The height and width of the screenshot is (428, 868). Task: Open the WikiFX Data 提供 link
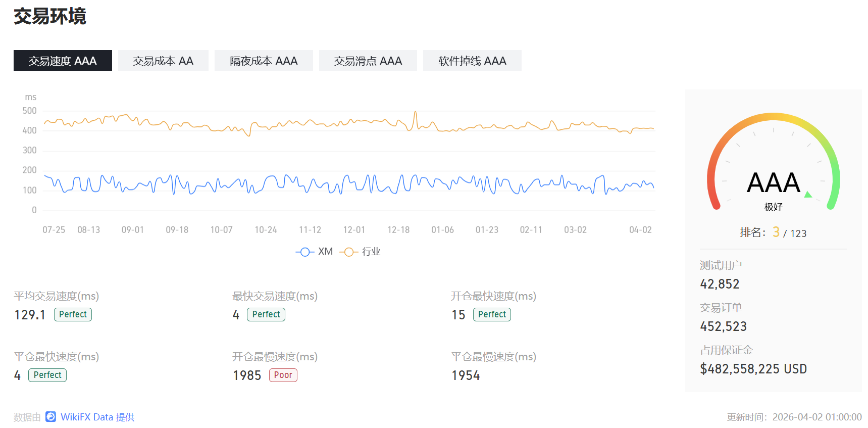click(97, 417)
